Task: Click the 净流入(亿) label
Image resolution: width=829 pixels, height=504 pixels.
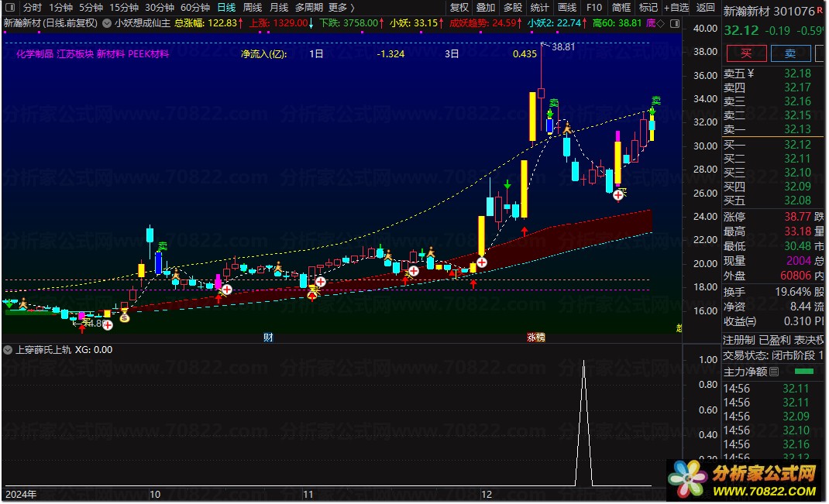Action: pos(264,54)
